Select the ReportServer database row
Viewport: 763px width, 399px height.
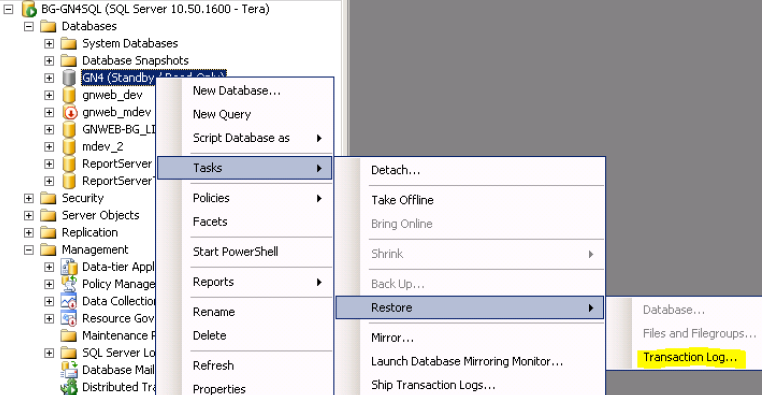[117, 164]
